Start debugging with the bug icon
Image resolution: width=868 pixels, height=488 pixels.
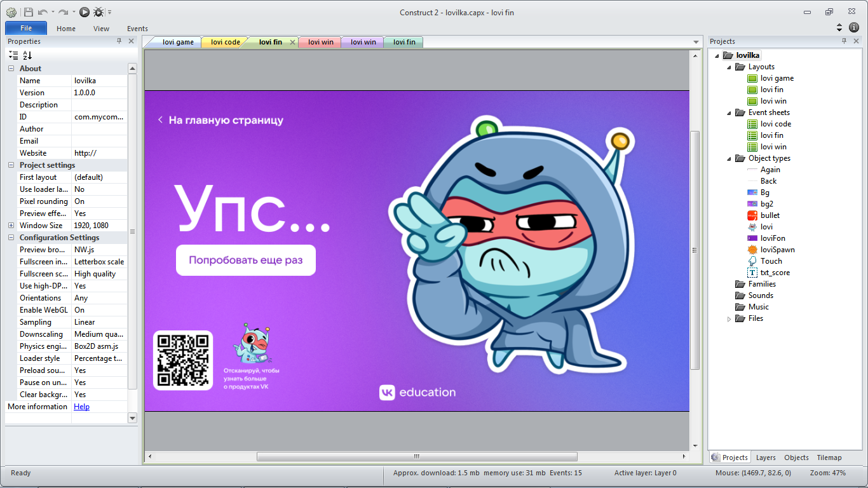(x=98, y=12)
